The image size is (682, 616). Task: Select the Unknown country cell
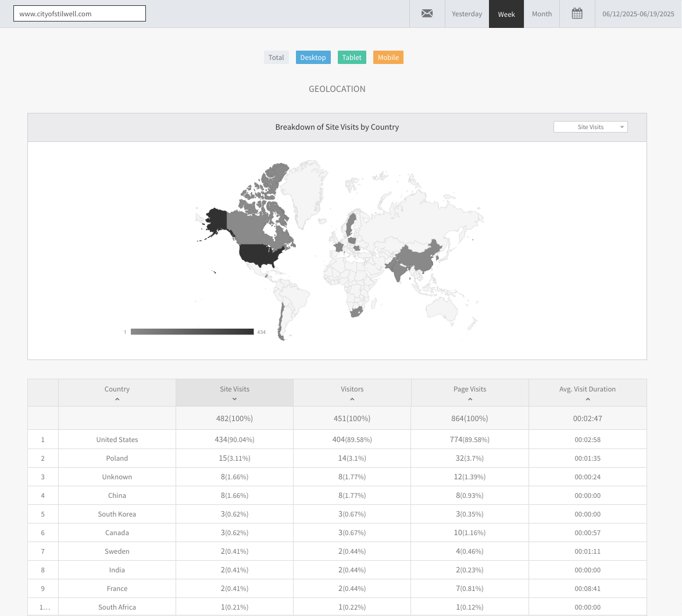(x=117, y=477)
